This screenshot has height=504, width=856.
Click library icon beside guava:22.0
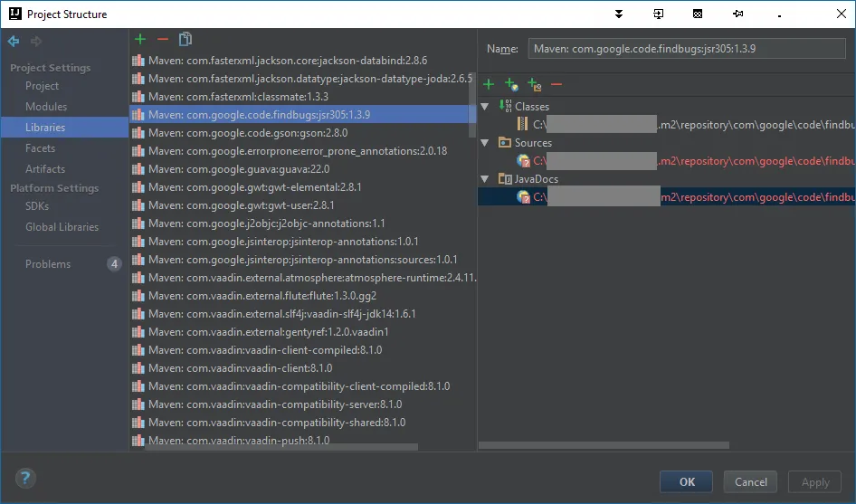[138, 168]
